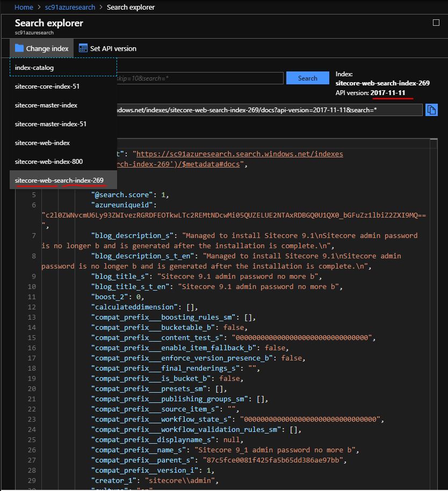Click "compat_prefix__displayname_s" key
Screen dimensions: 448x491
153,439
